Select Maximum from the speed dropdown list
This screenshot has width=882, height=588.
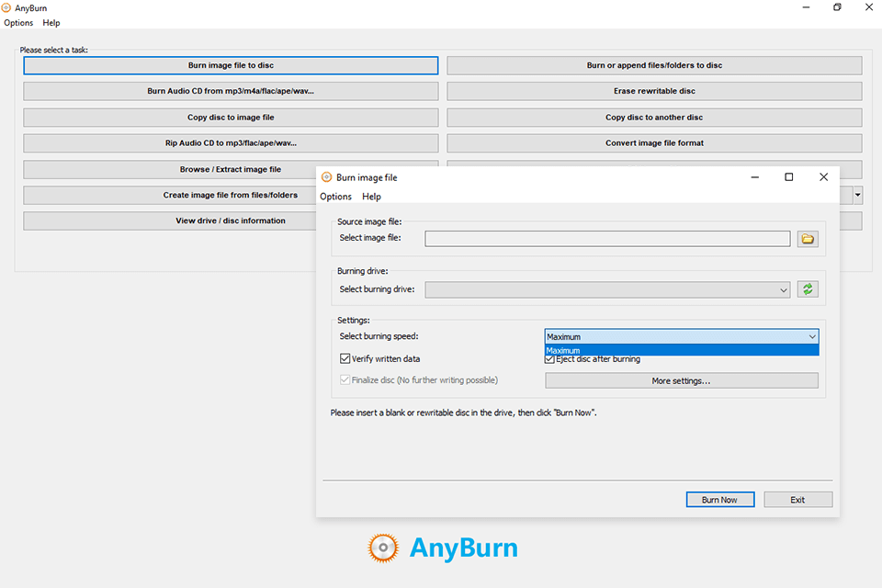tap(680, 350)
